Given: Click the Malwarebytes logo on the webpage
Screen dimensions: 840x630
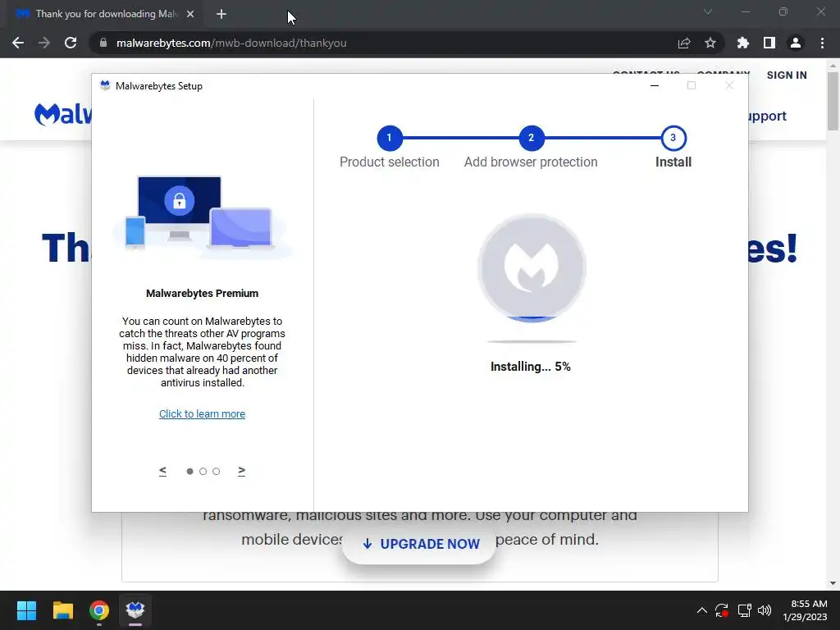Looking at the screenshot, I should pyautogui.click(x=62, y=114).
